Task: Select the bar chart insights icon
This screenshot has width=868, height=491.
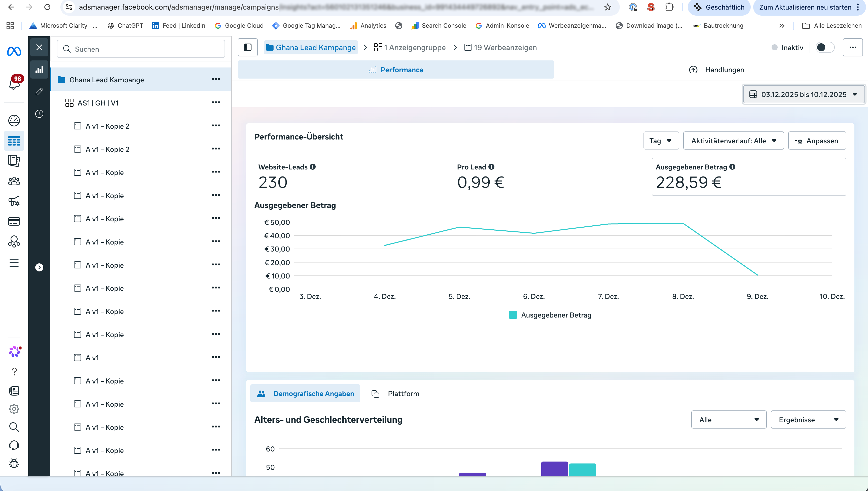Action: pos(39,69)
